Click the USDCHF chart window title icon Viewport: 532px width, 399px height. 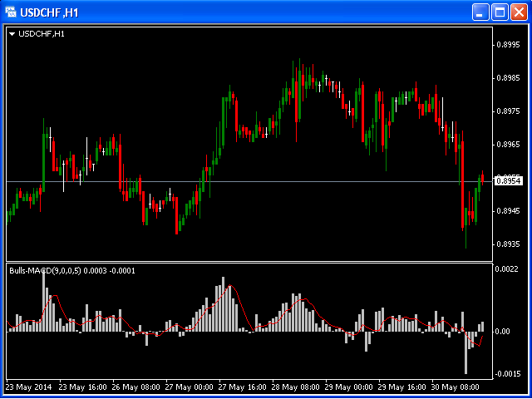click(11, 12)
